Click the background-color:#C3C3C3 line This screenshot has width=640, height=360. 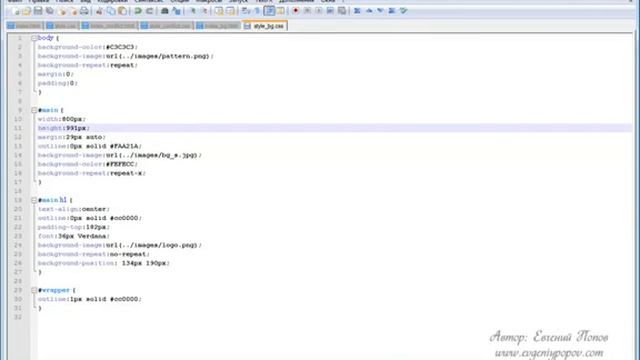[88, 47]
